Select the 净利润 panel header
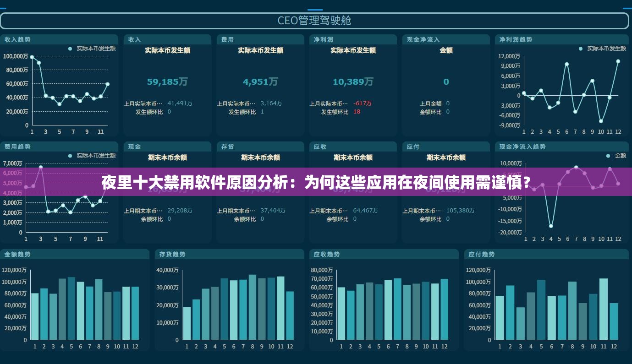The width and height of the screenshot is (632, 364). 353,39
